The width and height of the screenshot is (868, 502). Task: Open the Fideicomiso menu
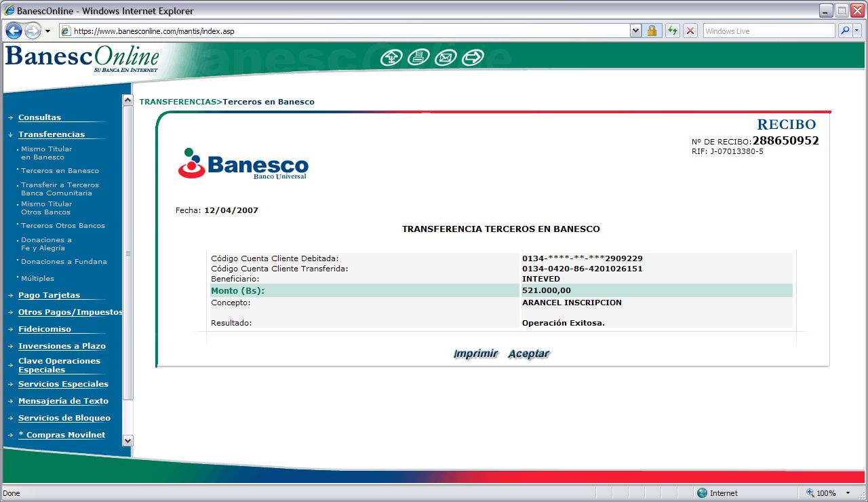[x=45, y=329]
